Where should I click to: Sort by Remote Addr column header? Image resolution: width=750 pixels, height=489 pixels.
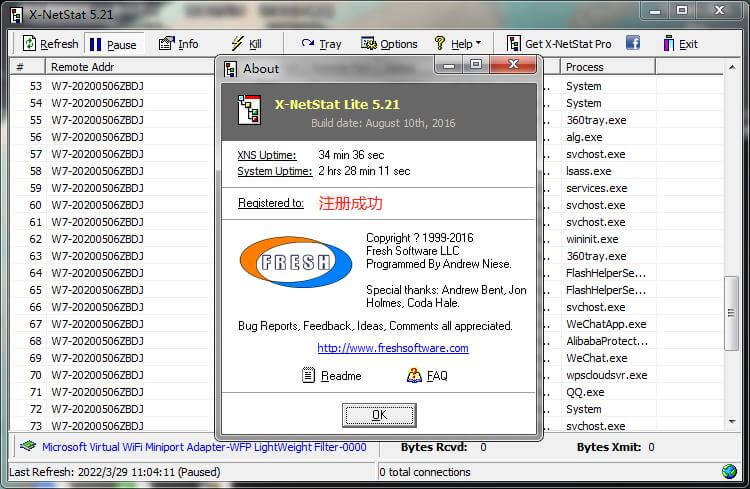pyautogui.click(x=130, y=67)
